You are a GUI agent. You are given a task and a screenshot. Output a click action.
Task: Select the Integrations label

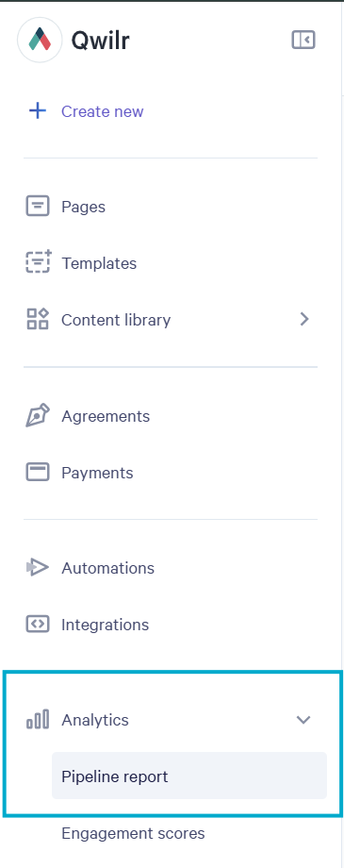(105, 625)
